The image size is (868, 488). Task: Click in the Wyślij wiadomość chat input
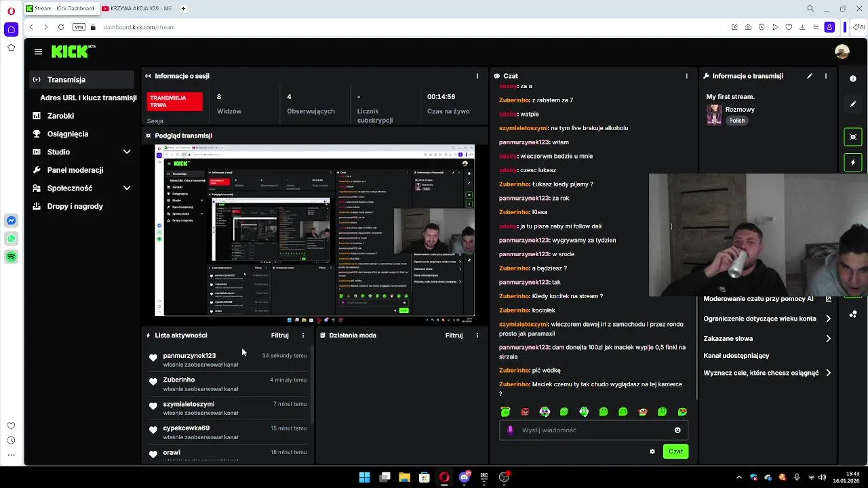[x=593, y=430]
